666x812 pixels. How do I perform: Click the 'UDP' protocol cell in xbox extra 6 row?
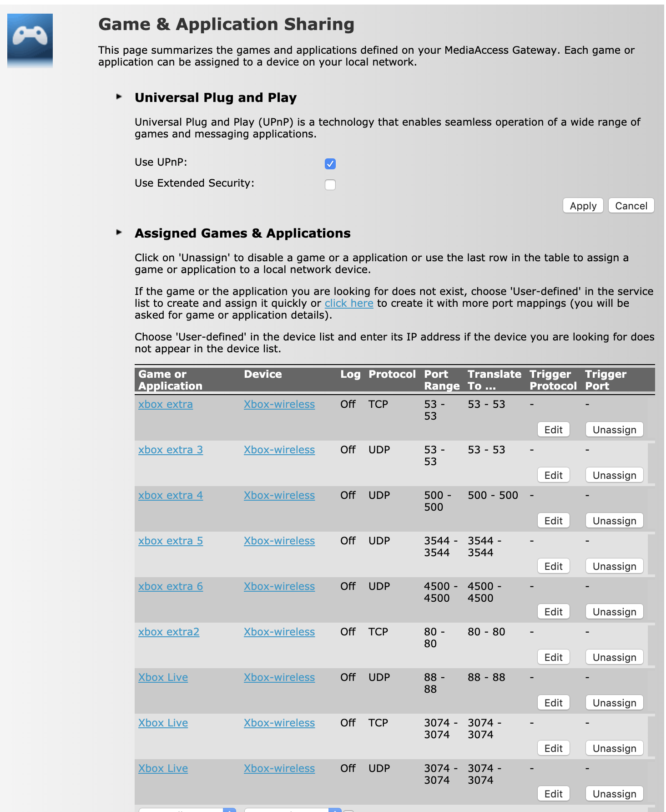[x=379, y=586]
